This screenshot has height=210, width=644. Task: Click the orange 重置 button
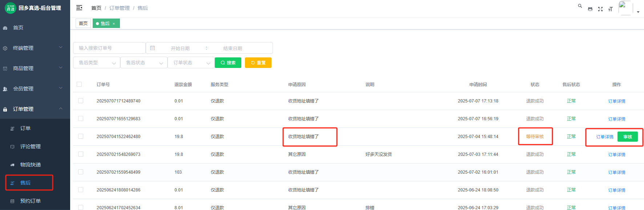coord(258,62)
